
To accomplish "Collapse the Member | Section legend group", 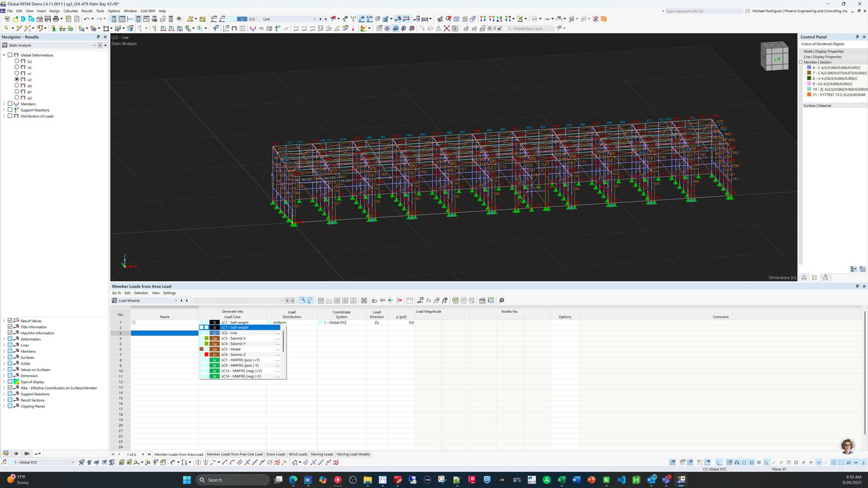I will click(801, 62).
